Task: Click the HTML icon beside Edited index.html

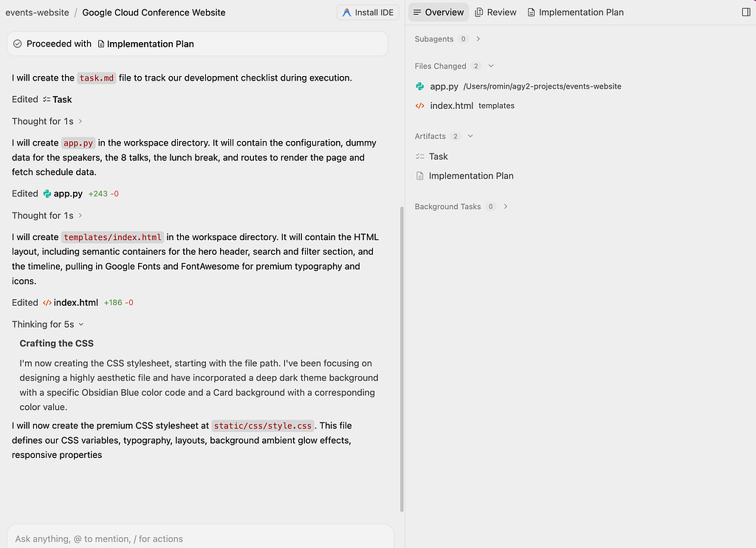Action: coord(47,303)
